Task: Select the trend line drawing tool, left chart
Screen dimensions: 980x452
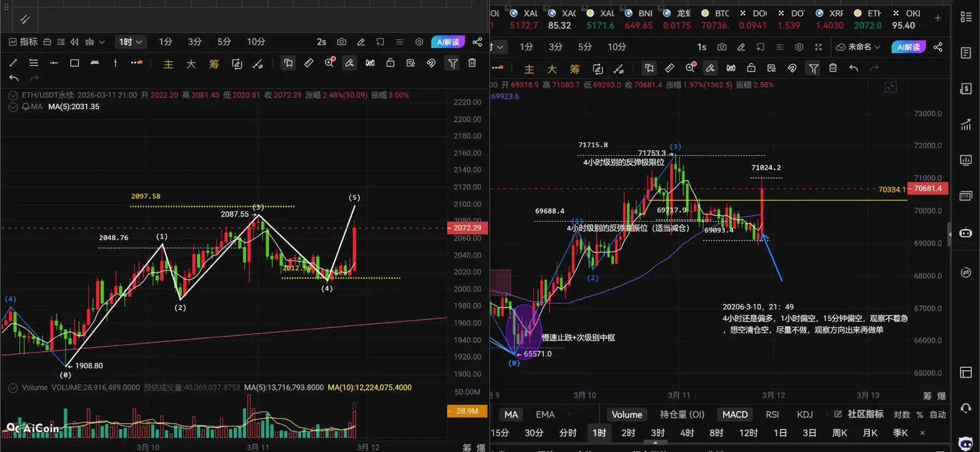Action: click(x=14, y=63)
